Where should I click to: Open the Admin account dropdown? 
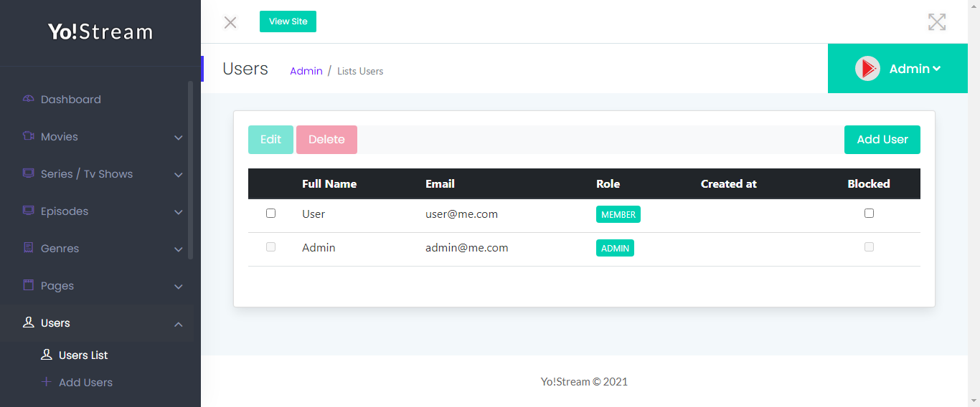pos(897,68)
